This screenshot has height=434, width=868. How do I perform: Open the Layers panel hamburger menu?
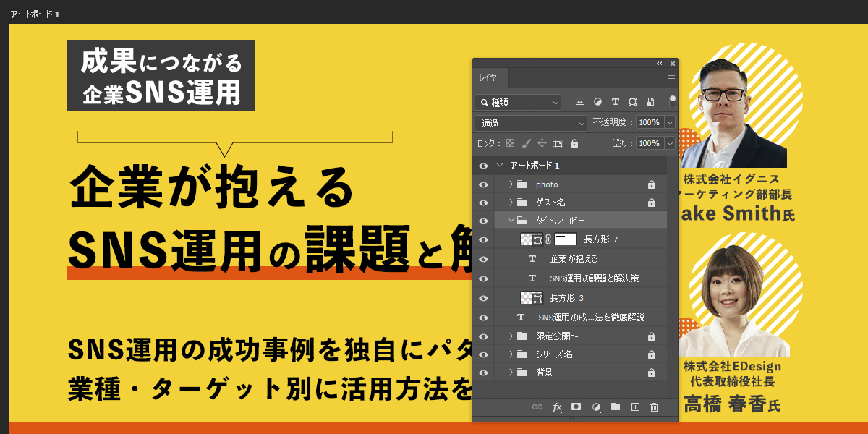tap(671, 77)
